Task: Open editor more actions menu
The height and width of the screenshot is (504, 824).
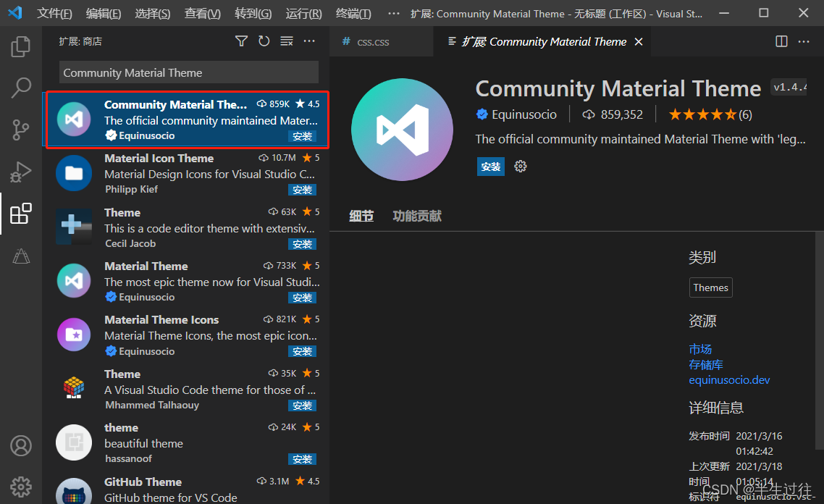Action: [804, 41]
